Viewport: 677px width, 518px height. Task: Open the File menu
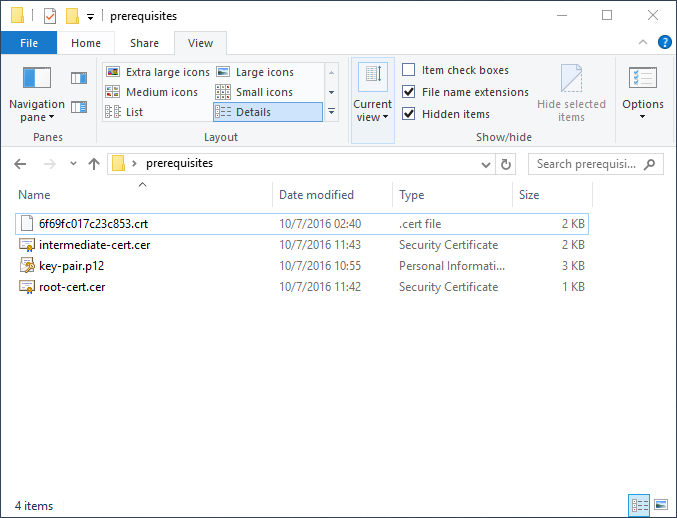tap(29, 43)
